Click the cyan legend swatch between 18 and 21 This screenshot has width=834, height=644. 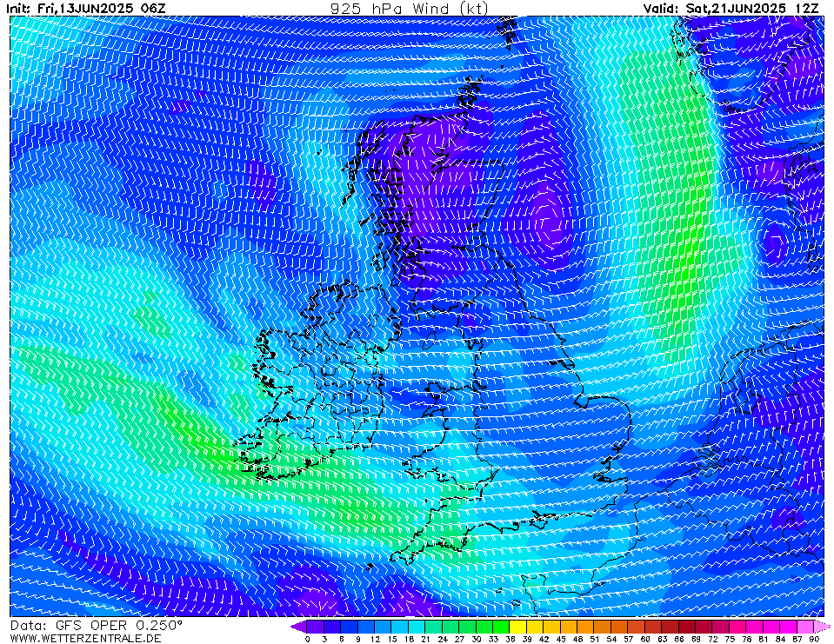(x=417, y=627)
